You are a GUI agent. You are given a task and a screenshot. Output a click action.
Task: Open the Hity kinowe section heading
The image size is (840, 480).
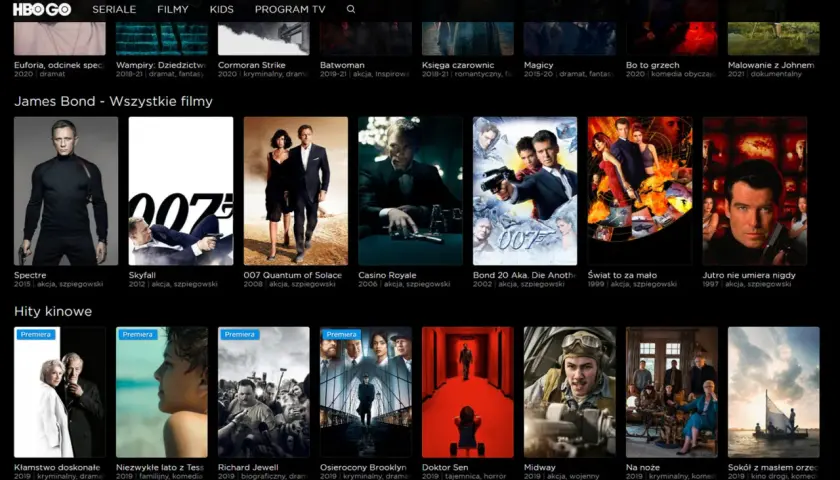click(x=53, y=311)
